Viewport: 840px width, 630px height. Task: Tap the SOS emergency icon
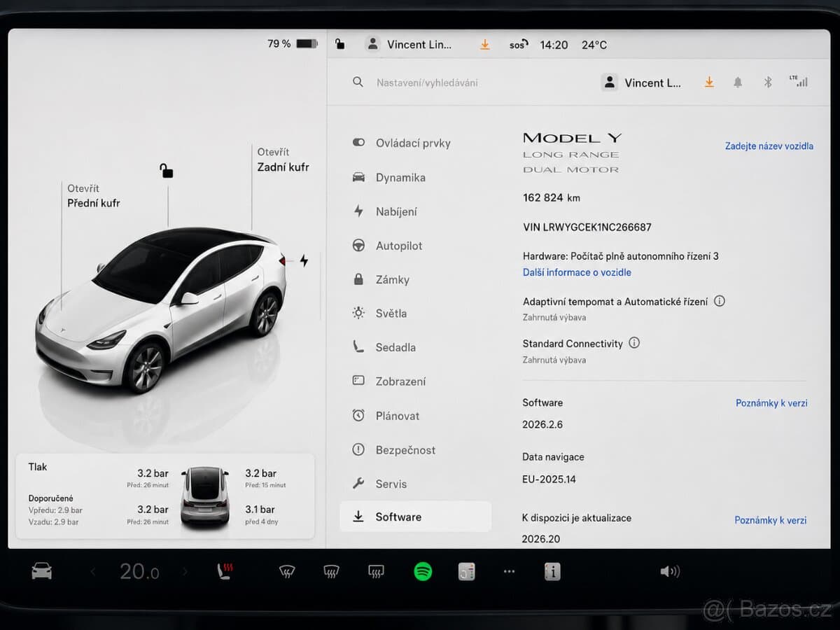[518, 44]
